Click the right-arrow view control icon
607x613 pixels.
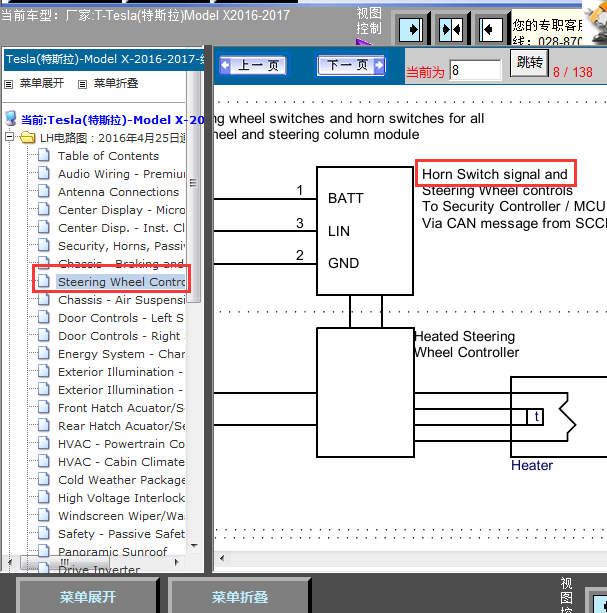point(411,29)
